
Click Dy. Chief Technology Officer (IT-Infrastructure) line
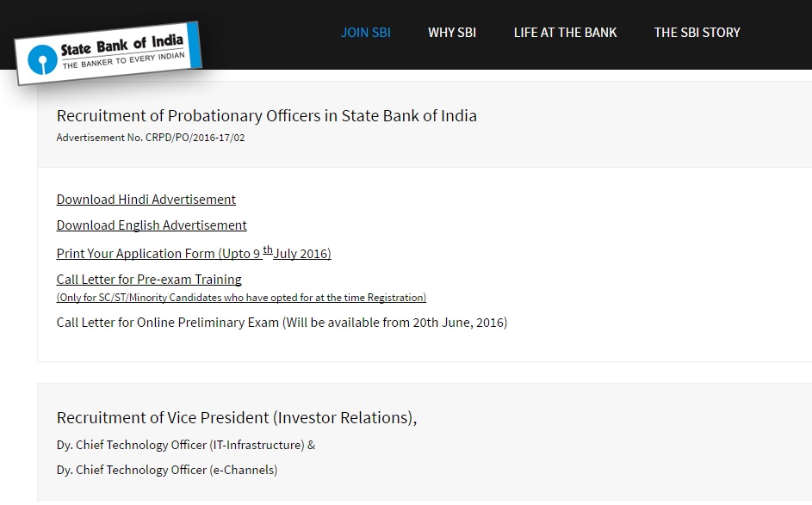(186, 445)
